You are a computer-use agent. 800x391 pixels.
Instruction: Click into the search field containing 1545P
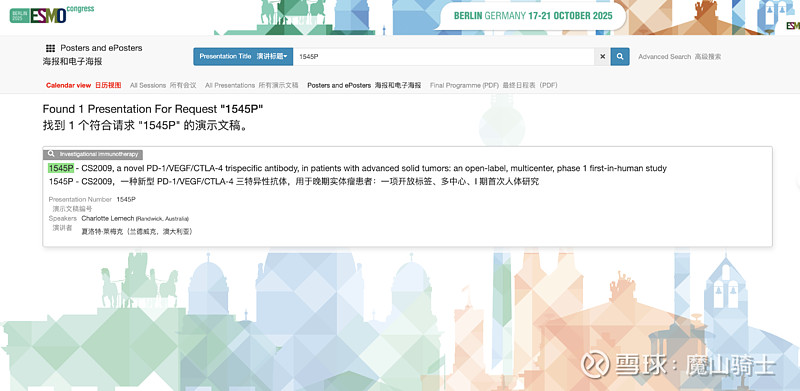444,57
